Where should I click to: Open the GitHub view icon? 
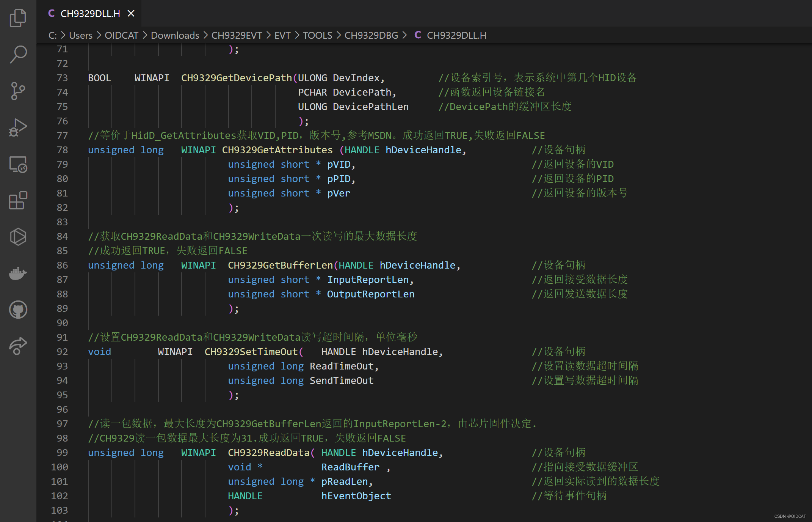coord(18,310)
